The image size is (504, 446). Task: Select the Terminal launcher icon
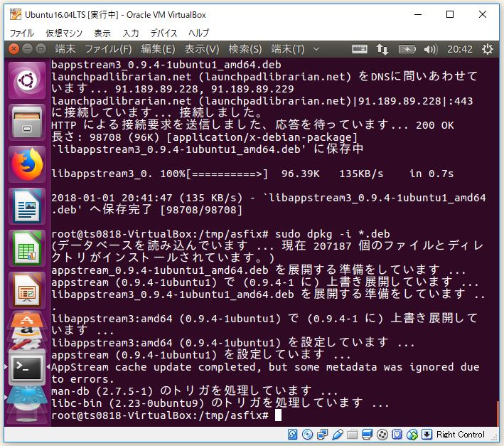pos(27,368)
